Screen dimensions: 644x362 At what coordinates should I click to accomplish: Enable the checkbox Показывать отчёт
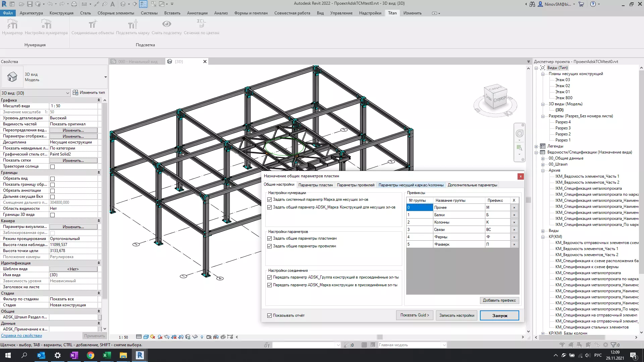pos(270,315)
